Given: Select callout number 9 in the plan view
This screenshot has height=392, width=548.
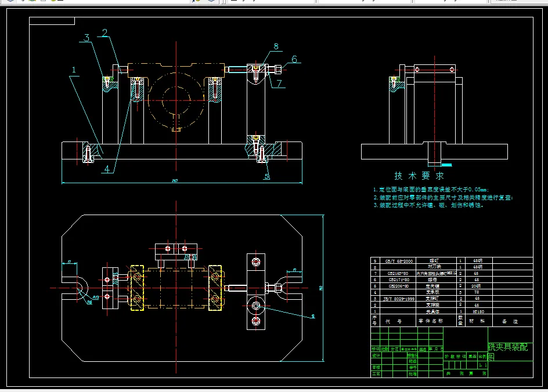Looking at the screenshot, I should point(313,316).
